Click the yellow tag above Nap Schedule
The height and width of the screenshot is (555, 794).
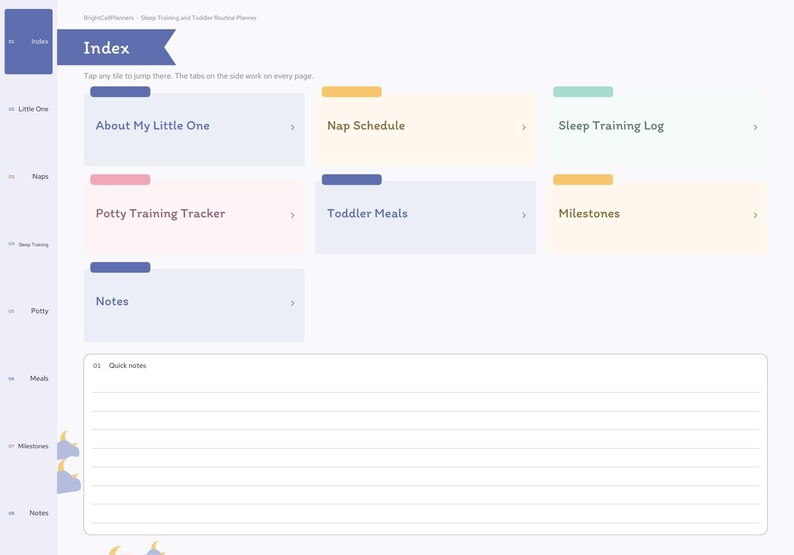tap(351, 92)
